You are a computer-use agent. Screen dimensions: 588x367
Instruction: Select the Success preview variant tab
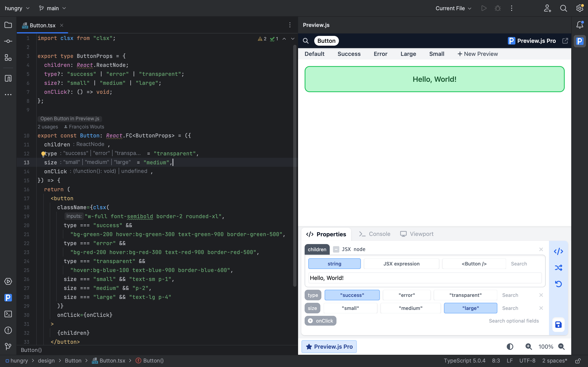(349, 54)
